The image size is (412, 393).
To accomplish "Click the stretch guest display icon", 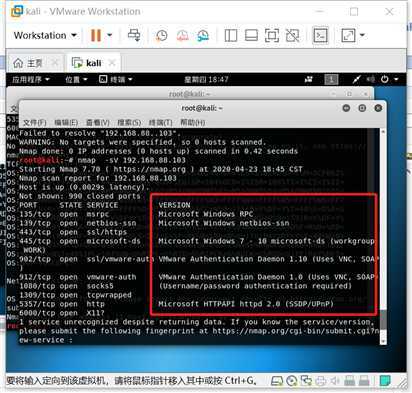I will point(349,35).
